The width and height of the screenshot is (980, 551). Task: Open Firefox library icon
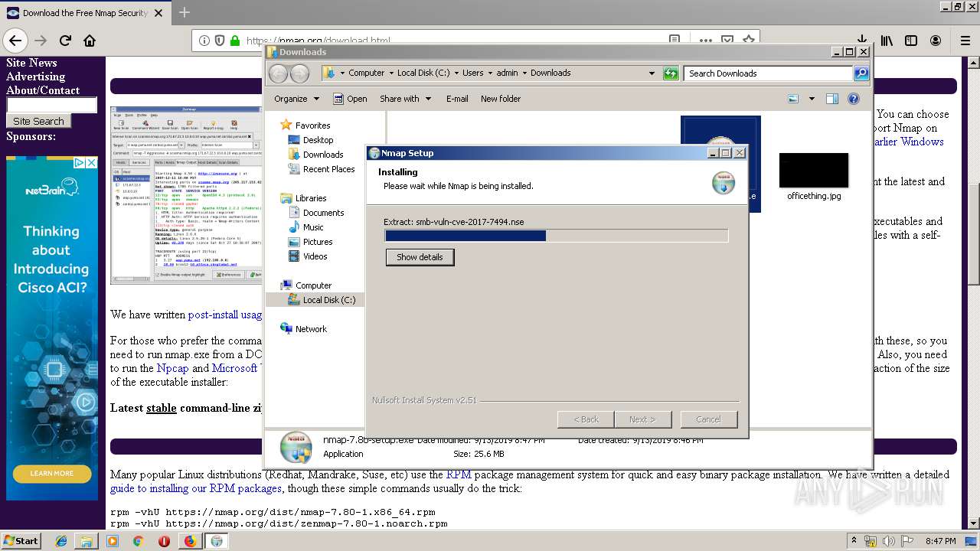(x=887, y=41)
